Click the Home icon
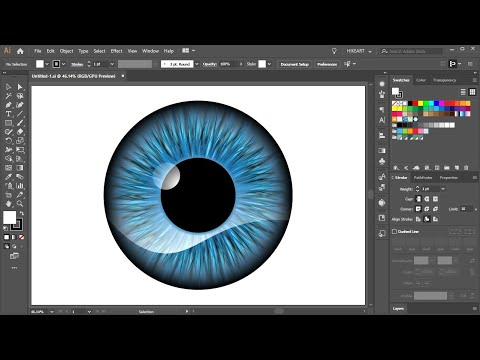The image size is (480, 360). coord(20,51)
